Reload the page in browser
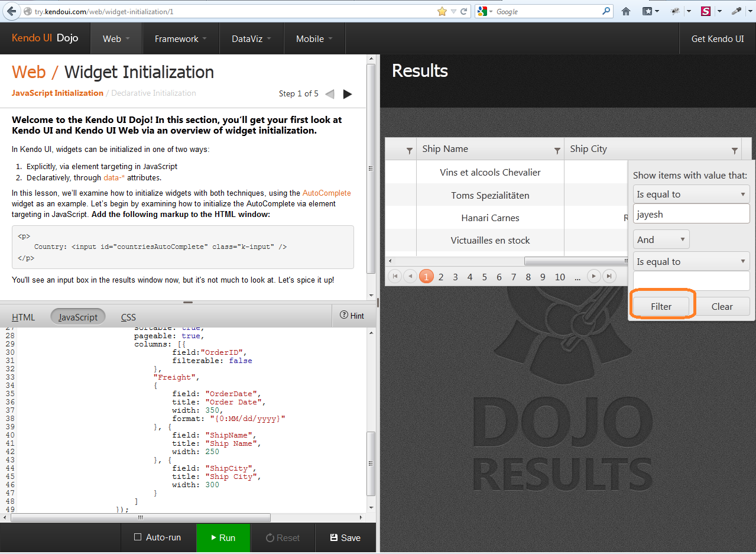This screenshot has width=756, height=554. (464, 11)
